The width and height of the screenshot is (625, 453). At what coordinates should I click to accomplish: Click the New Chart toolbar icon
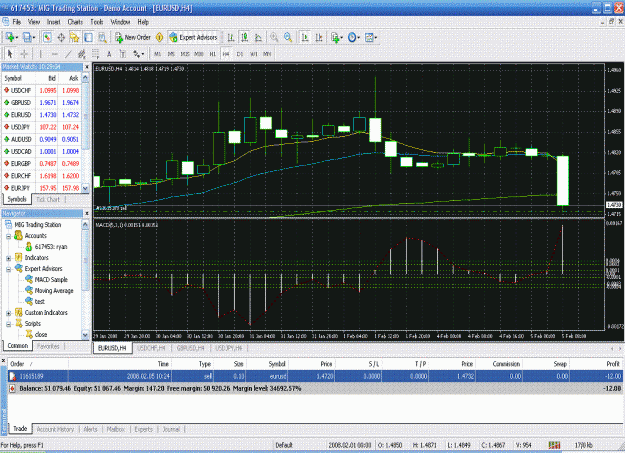pyautogui.click(x=10, y=37)
